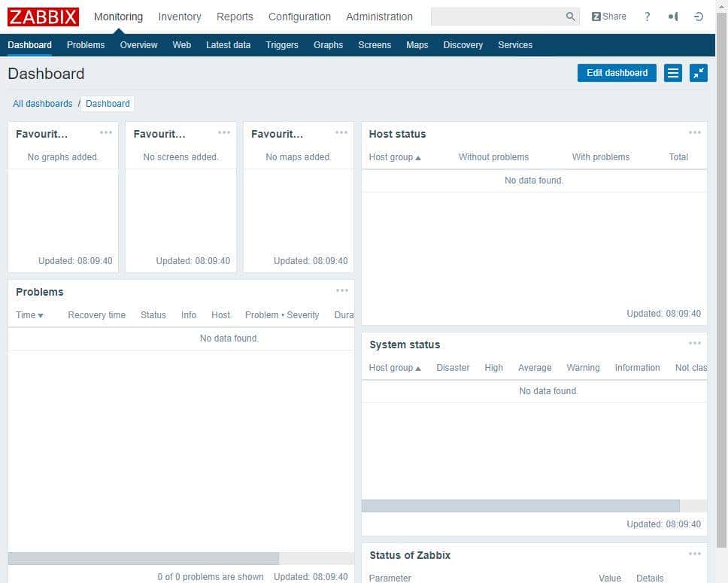The image size is (728, 583).
Task: Click the Edit dashboard button
Action: pos(617,73)
